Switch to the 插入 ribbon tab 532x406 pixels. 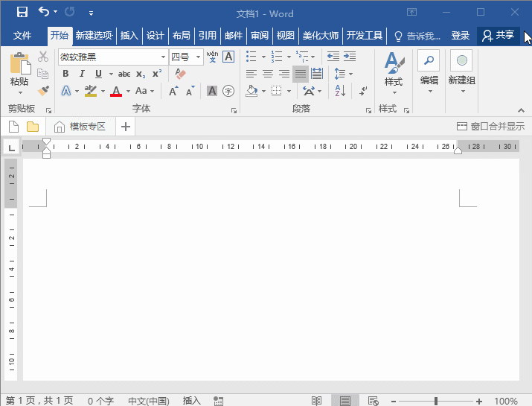click(x=129, y=35)
